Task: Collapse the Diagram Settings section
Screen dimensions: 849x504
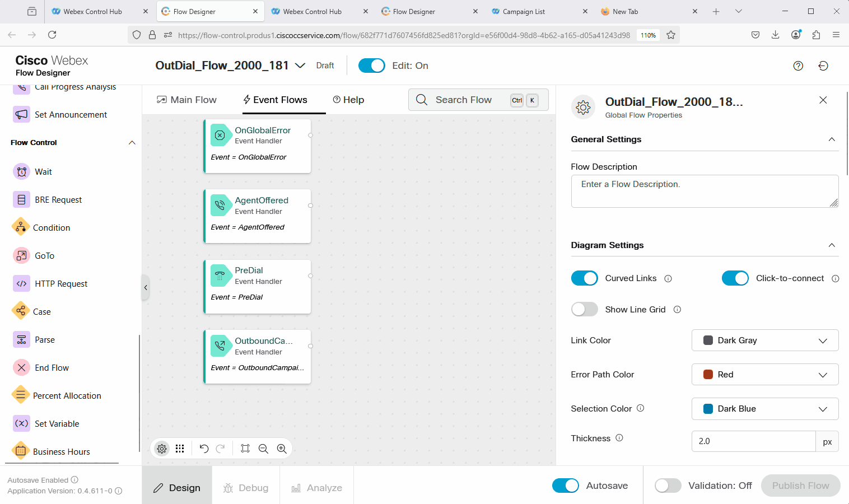Action: (832, 245)
